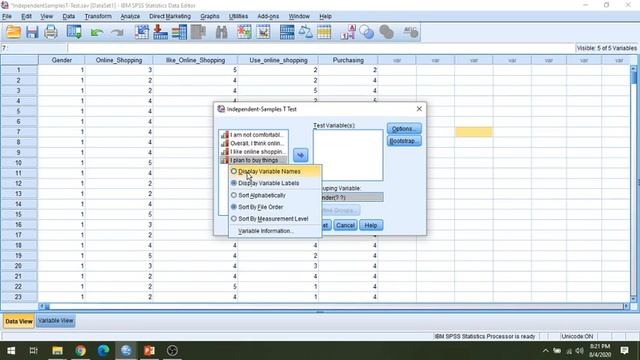Click the vertical scrollbar of the data grid
This screenshot has width=640, height=360.
click(x=634, y=184)
